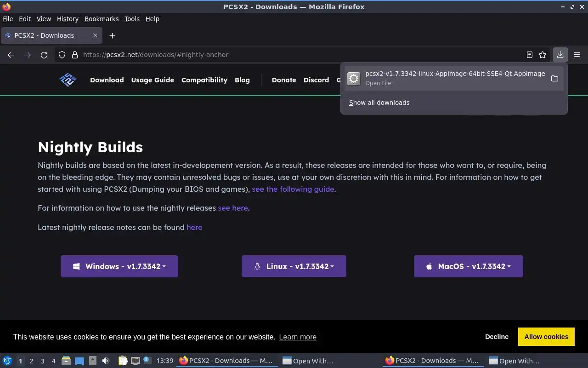Screen dimensions: 588x368
Task: Show downloaded AppImage in containing folder
Action: [554, 79]
